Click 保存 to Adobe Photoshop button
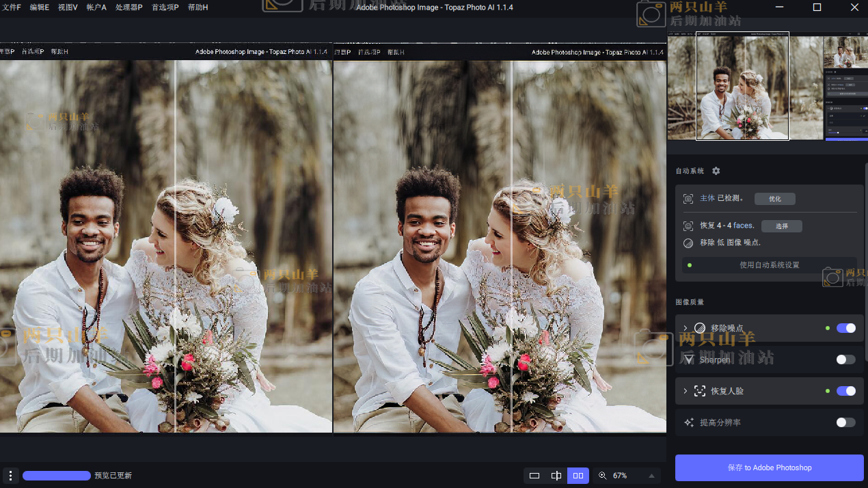The image size is (868, 488). [x=769, y=467]
